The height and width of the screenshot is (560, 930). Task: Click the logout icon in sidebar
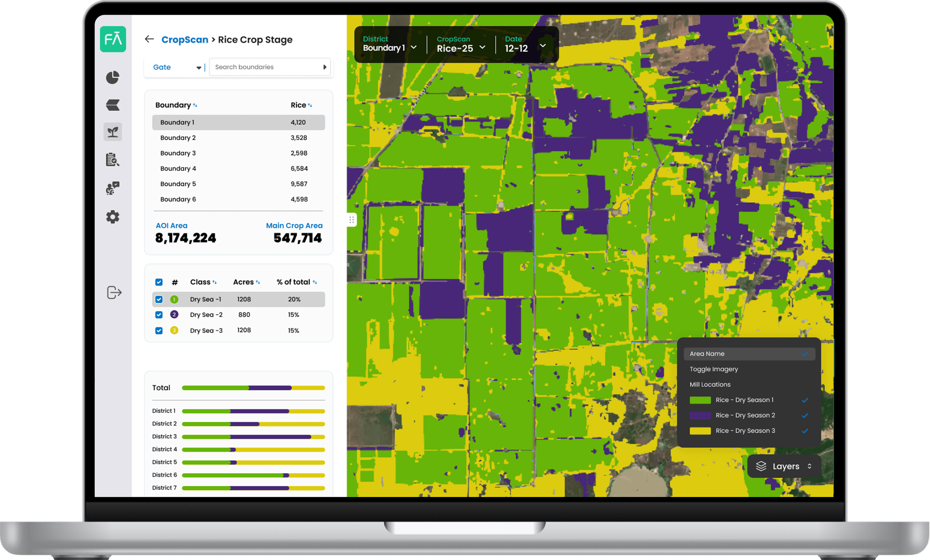(114, 293)
